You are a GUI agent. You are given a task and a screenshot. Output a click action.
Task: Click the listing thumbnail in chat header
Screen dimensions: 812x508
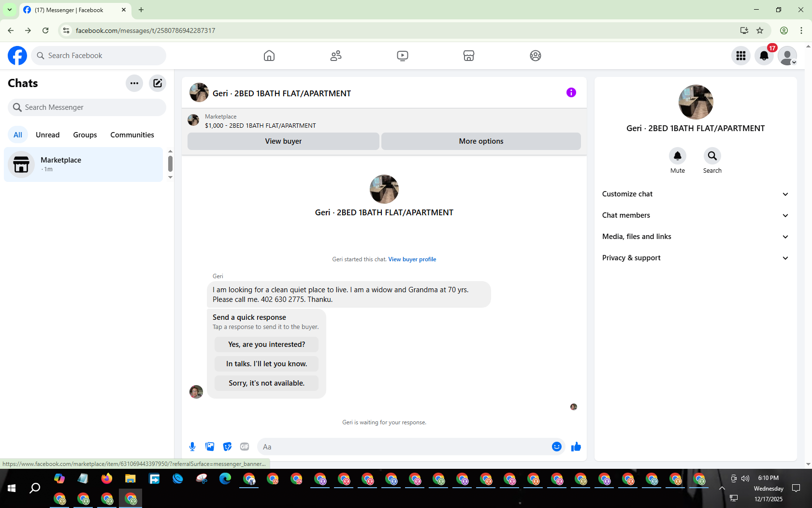[x=199, y=92]
